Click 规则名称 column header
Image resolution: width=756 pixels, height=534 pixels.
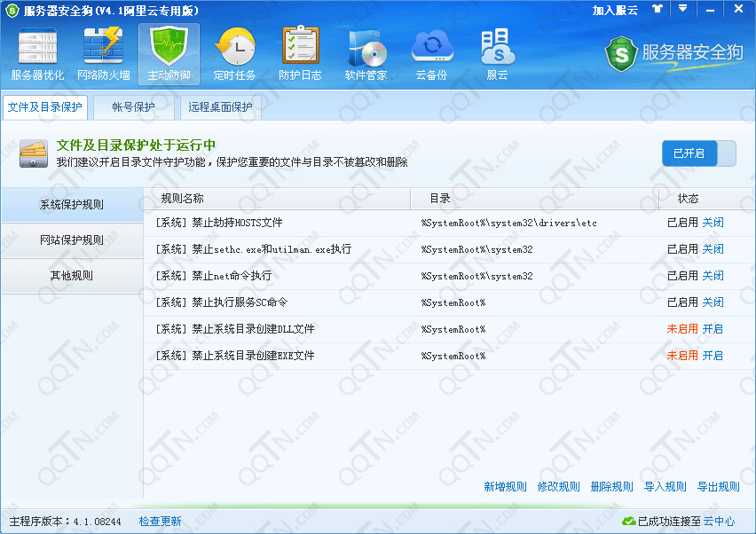click(277, 199)
